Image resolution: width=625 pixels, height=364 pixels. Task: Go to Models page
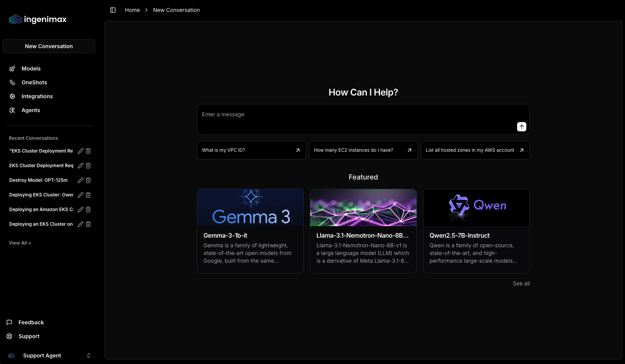click(31, 69)
